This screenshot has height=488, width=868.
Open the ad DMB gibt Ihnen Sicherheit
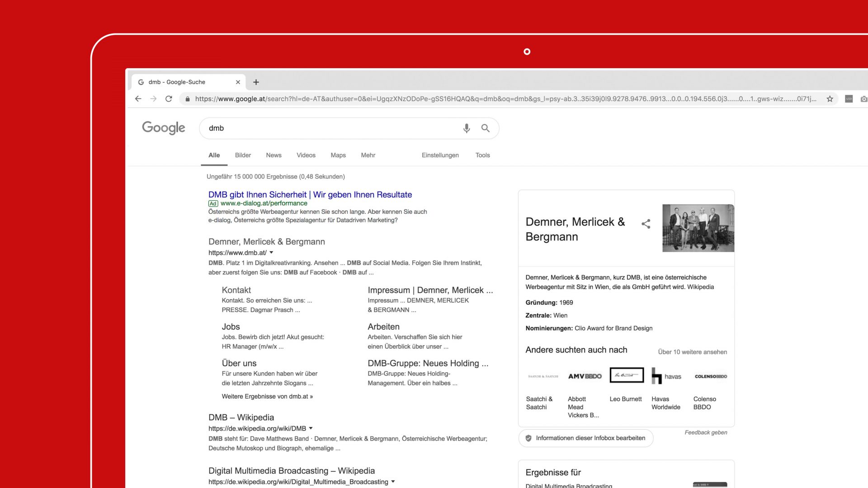pyautogui.click(x=310, y=195)
